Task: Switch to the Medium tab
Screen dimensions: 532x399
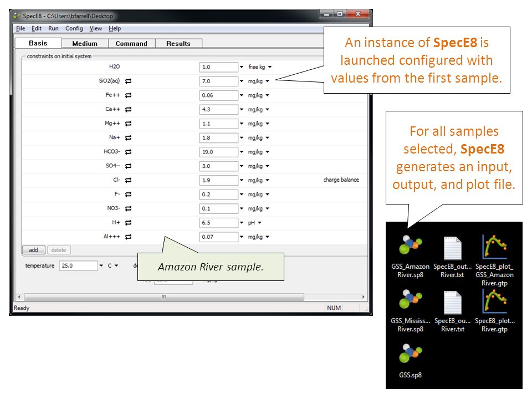Action: 85,43
